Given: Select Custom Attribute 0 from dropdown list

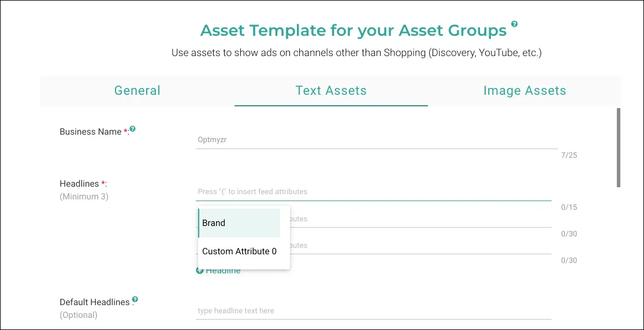Looking at the screenshot, I should coord(239,251).
